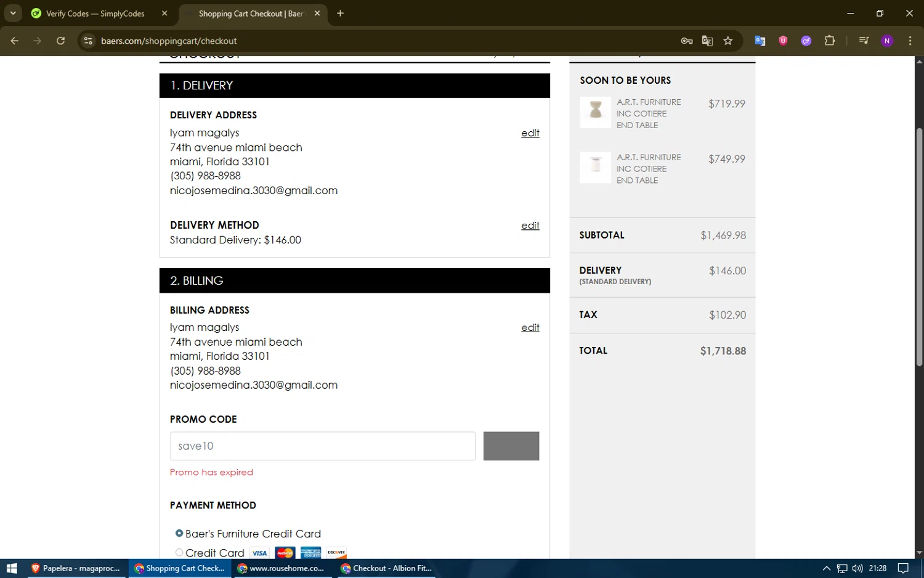Open saved passwords key icon
Screen dimensions: 924x578
(687, 41)
